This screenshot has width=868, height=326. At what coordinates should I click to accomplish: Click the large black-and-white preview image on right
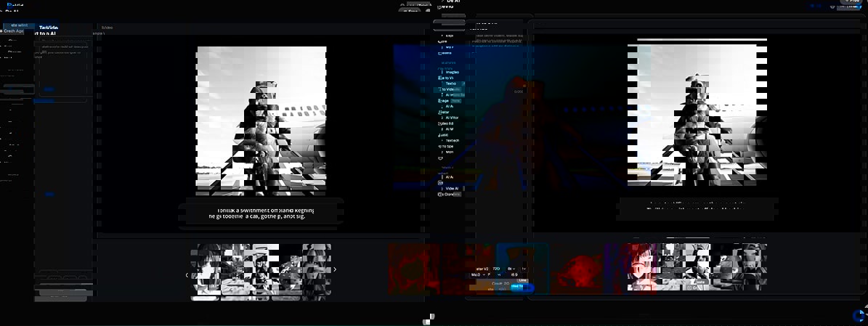(x=702, y=114)
